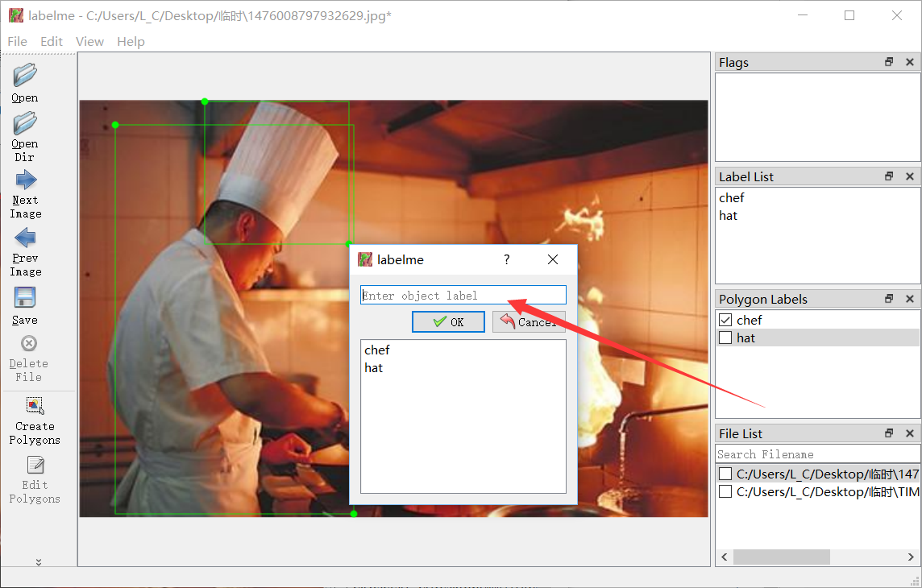Click the hat box's top-left vertex

[205, 101]
